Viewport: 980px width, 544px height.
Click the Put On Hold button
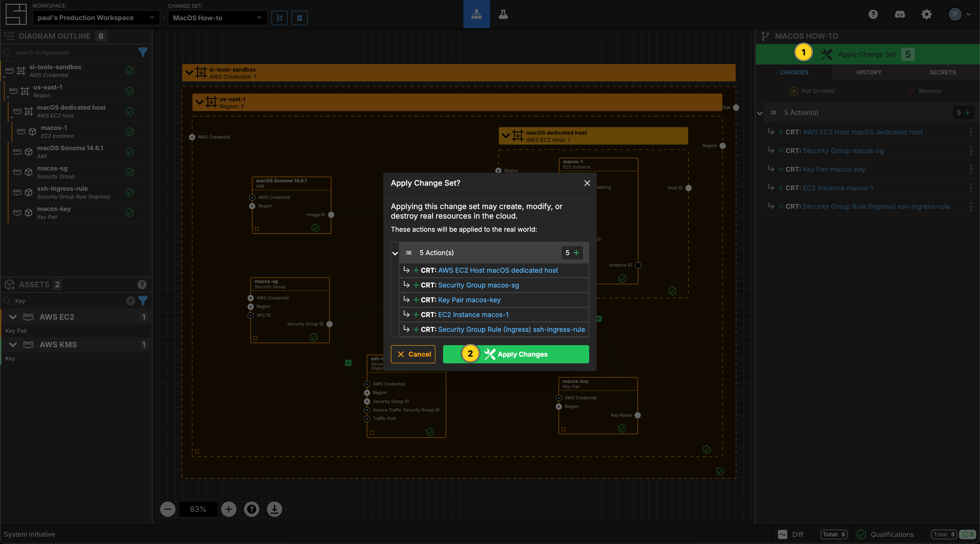tap(812, 91)
